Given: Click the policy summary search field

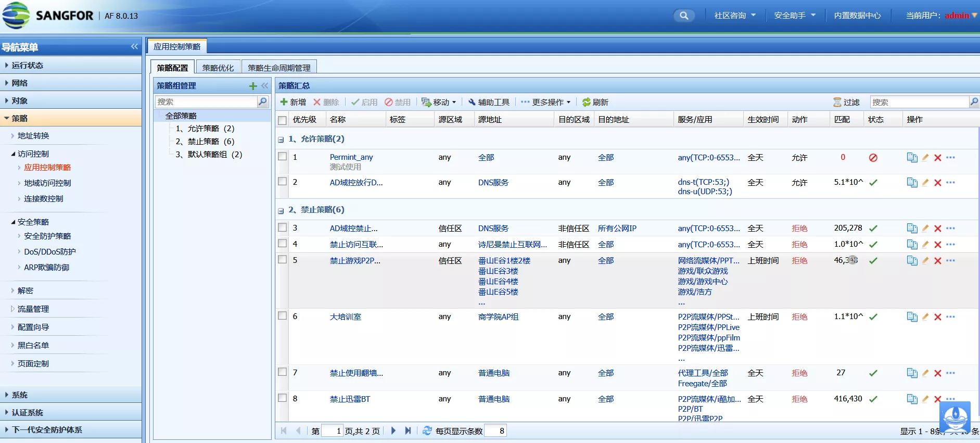Looking at the screenshot, I should (919, 103).
